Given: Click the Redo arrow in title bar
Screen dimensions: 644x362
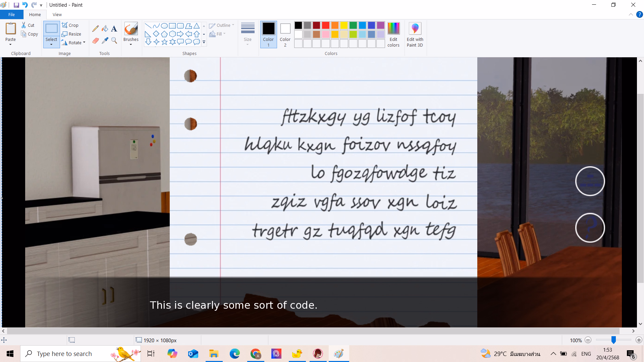Looking at the screenshot, I should tap(34, 5).
